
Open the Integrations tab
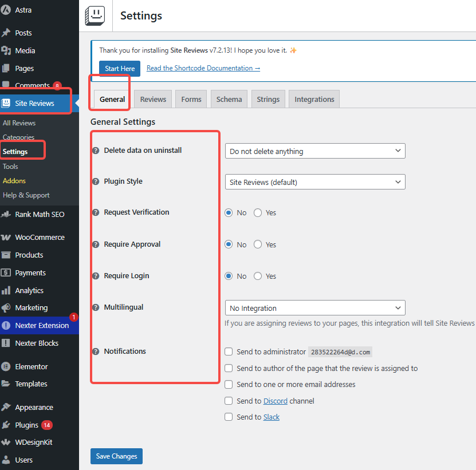[314, 99]
